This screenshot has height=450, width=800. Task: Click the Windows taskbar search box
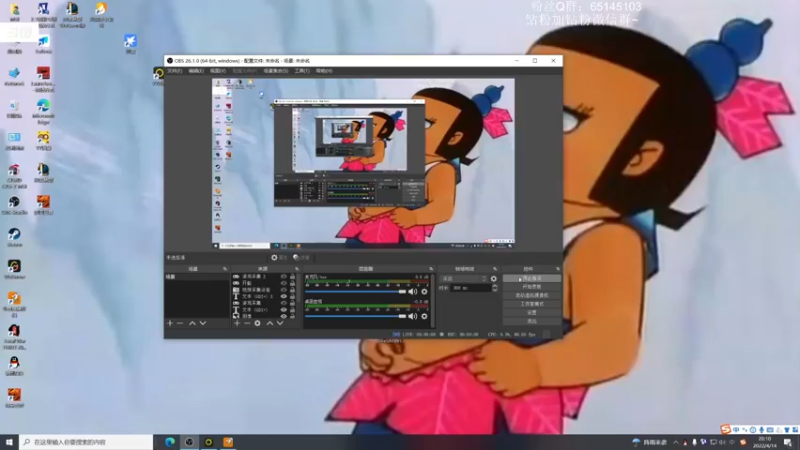coord(86,442)
